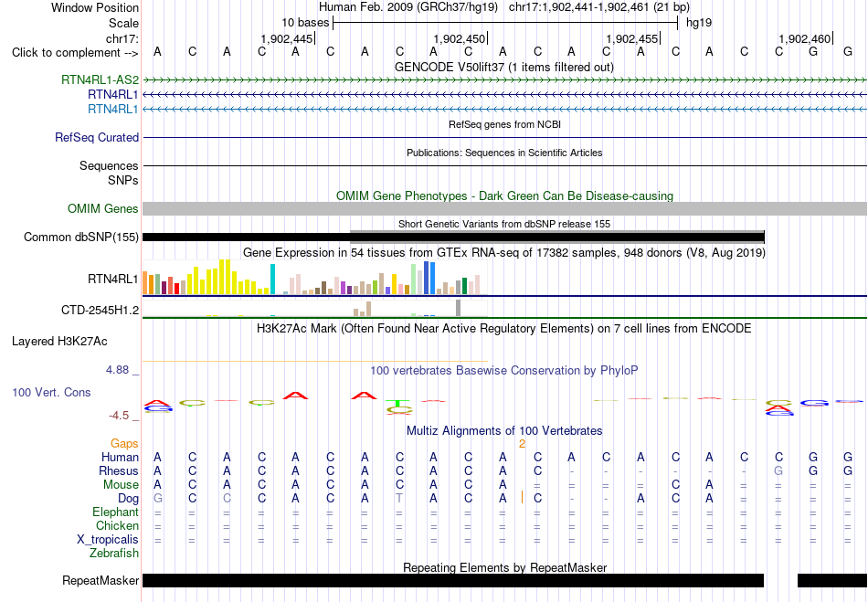Select the Human alignment row label
This screenshot has width=868, height=602.
[120, 457]
